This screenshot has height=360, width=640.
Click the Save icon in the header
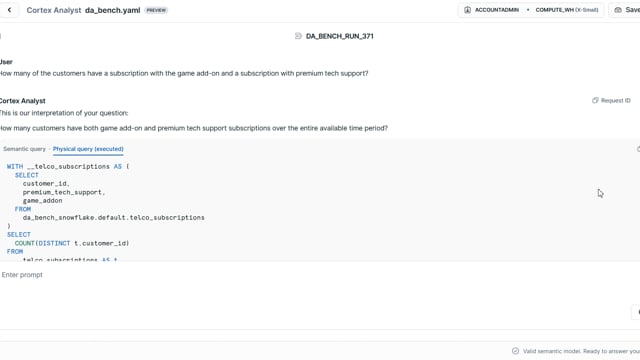618,10
